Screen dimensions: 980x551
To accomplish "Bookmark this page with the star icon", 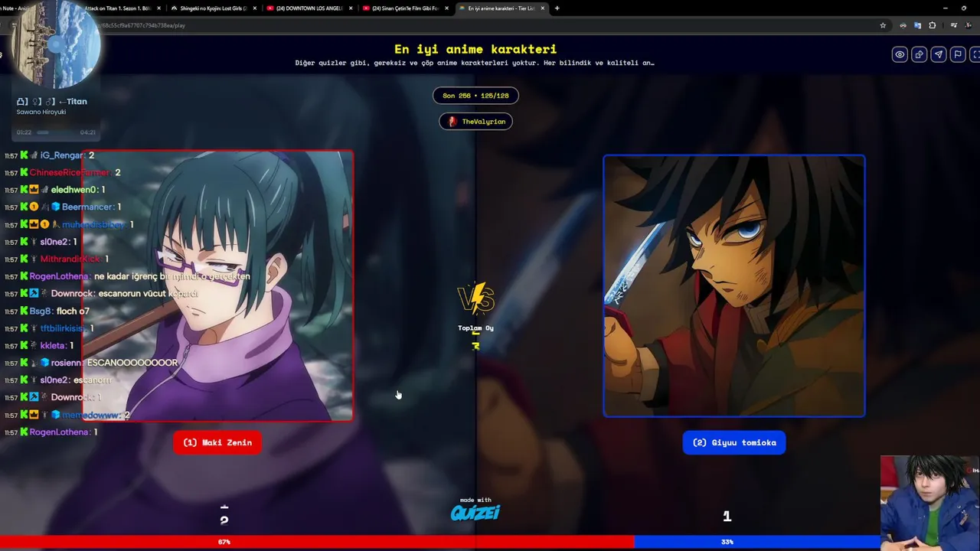I will pyautogui.click(x=883, y=25).
